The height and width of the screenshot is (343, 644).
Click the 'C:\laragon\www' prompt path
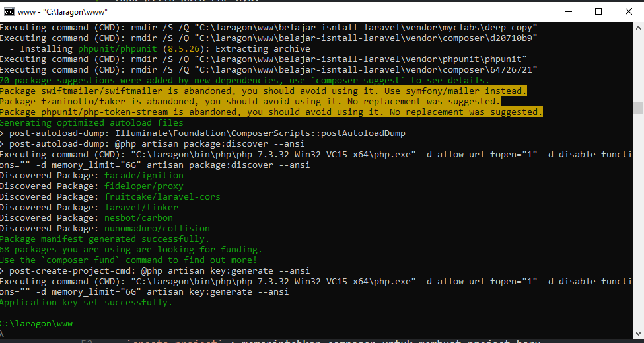[36, 324]
